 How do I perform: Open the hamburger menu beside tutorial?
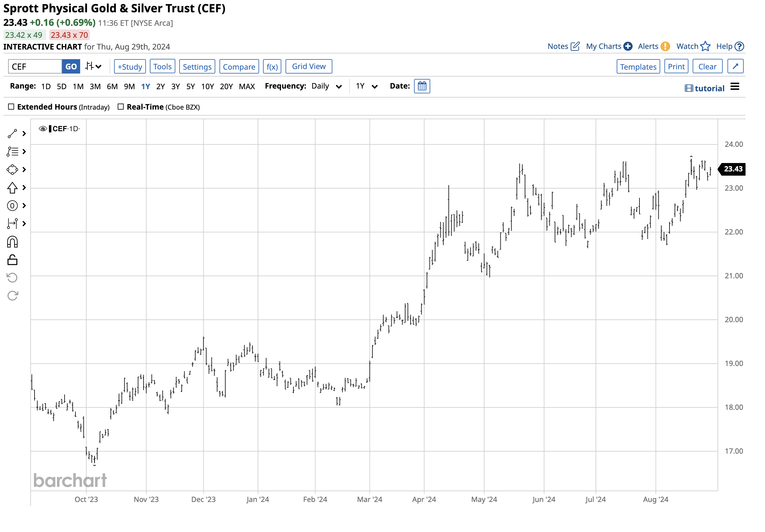tap(734, 86)
